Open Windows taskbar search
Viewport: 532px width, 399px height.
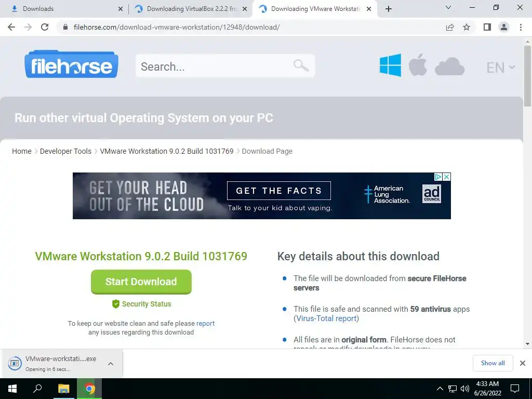click(x=37, y=389)
